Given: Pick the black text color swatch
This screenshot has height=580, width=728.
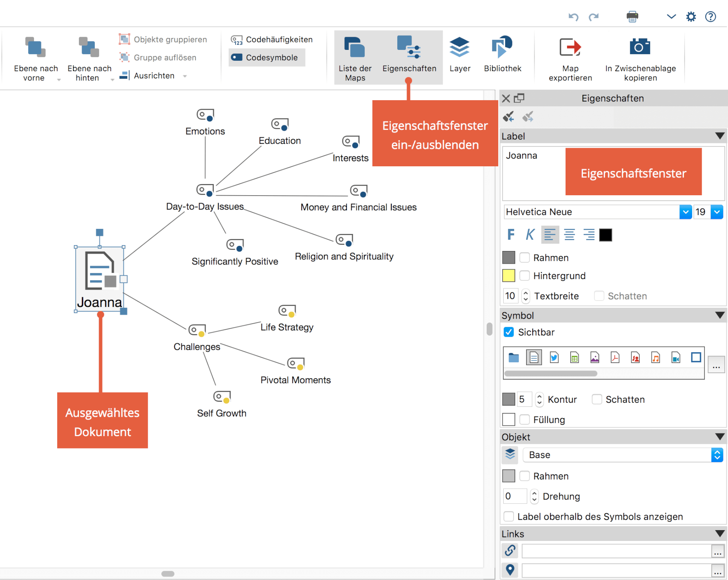Looking at the screenshot, I should pyautogui.click(x=605, y=235).
